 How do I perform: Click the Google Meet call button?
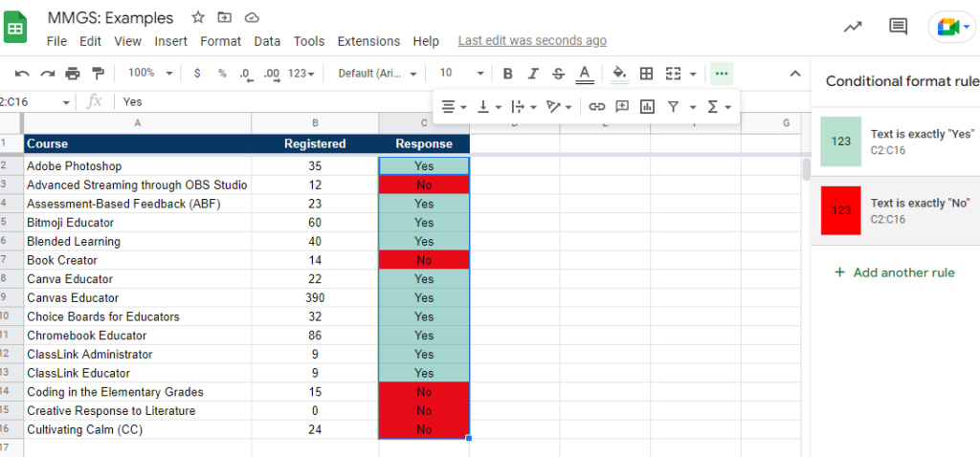[952, 27]
